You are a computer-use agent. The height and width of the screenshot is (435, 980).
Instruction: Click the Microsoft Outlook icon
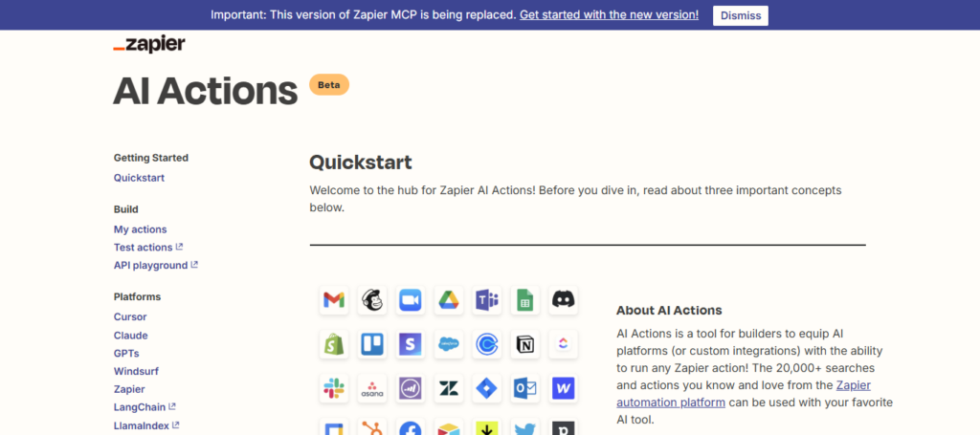(x=525, y=388)
